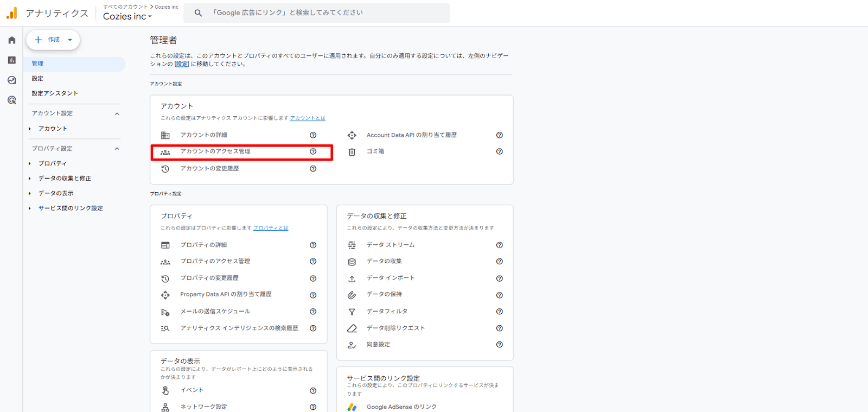Image resolution: width=868 pixels, height=412 pixels.
Task: Open the Explore icon in left rail
Action: (x=11, y=80)
